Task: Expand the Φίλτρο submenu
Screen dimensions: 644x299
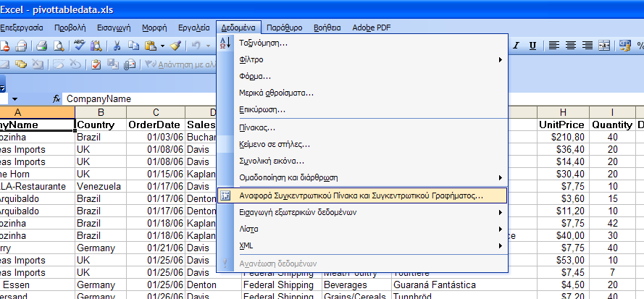Action: [501, 60]
